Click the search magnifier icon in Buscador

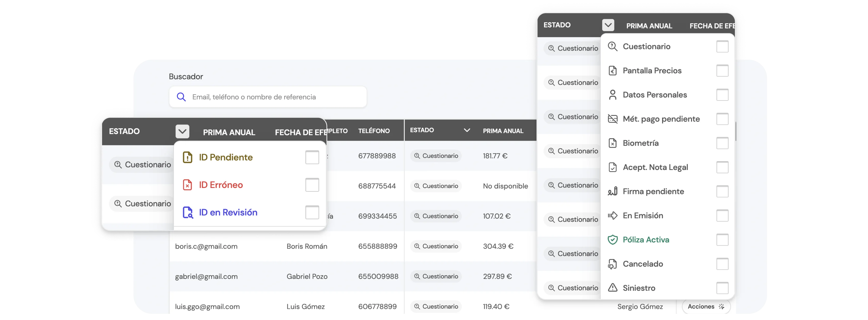pyautogui.click(x=181, y=97)
